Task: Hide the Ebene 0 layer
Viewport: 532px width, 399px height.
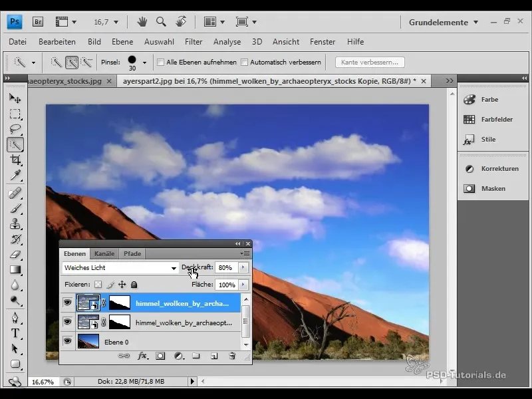Action: (67, 340)
